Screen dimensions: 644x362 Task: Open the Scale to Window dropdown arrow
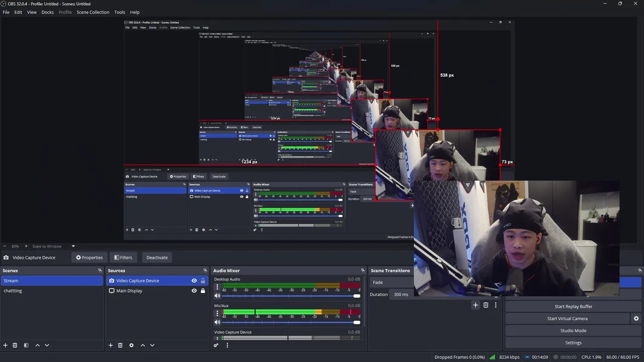point(73,246)
